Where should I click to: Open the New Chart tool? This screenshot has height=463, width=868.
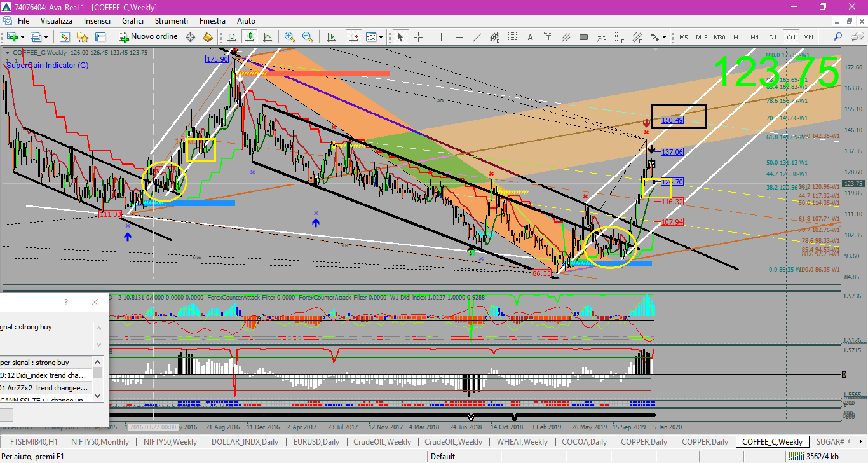[12, 36]
